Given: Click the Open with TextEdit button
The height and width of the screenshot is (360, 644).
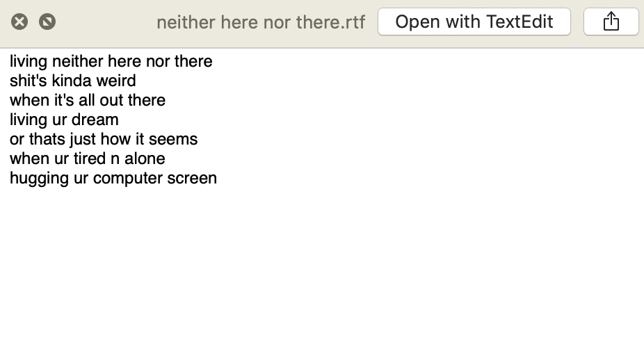Looking at the screenshot, I should (x=474, y=22).
